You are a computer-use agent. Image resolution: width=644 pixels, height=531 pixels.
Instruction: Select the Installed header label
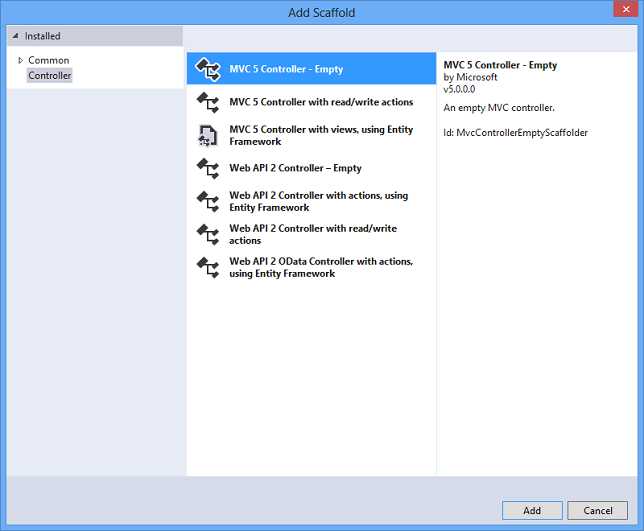pyautogui.click(x=42, y=36)
